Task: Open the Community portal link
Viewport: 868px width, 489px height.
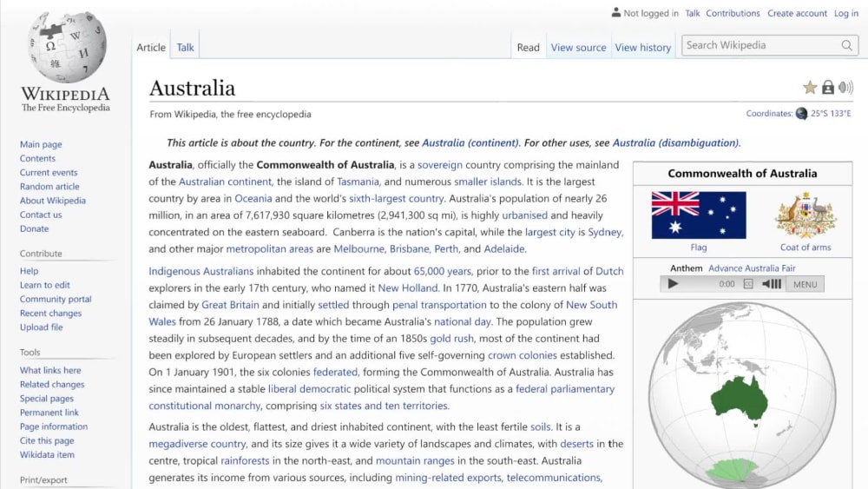Action: [x=56, y=299]
